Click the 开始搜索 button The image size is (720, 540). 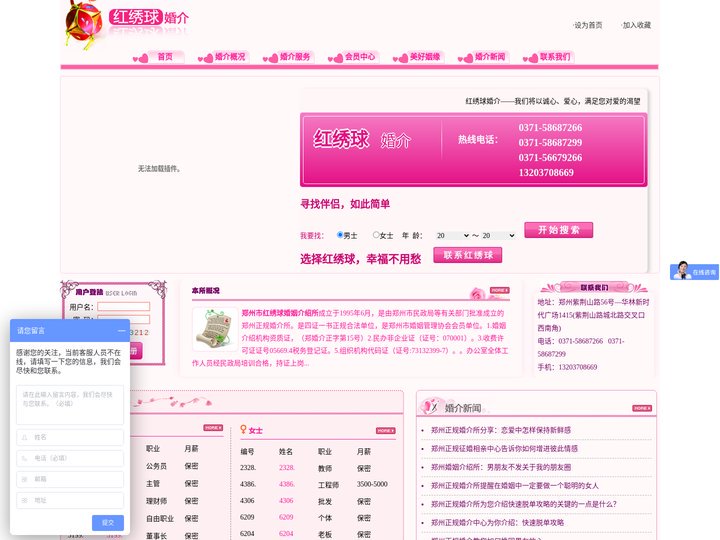pyautogui.click(x=558, y=230)
